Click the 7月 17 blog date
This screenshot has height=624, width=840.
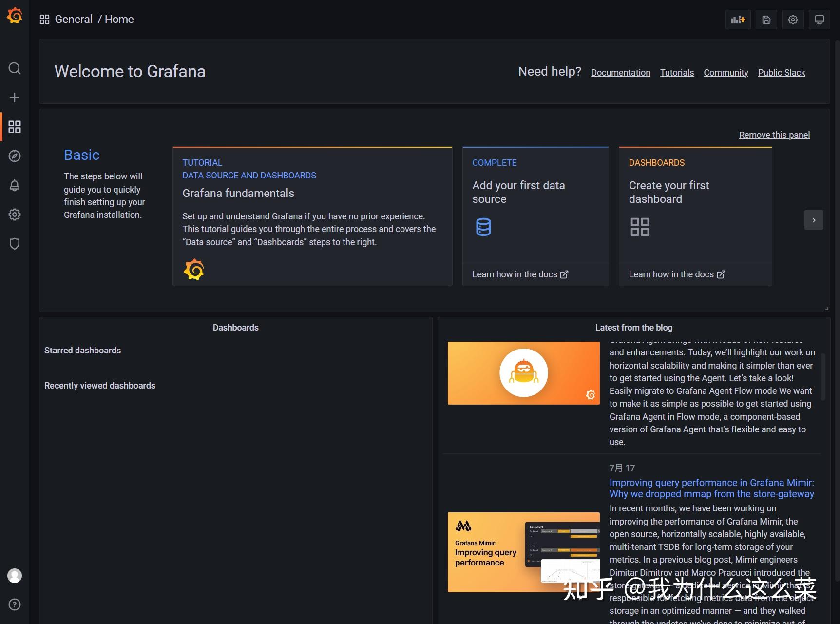pos(622,468)
